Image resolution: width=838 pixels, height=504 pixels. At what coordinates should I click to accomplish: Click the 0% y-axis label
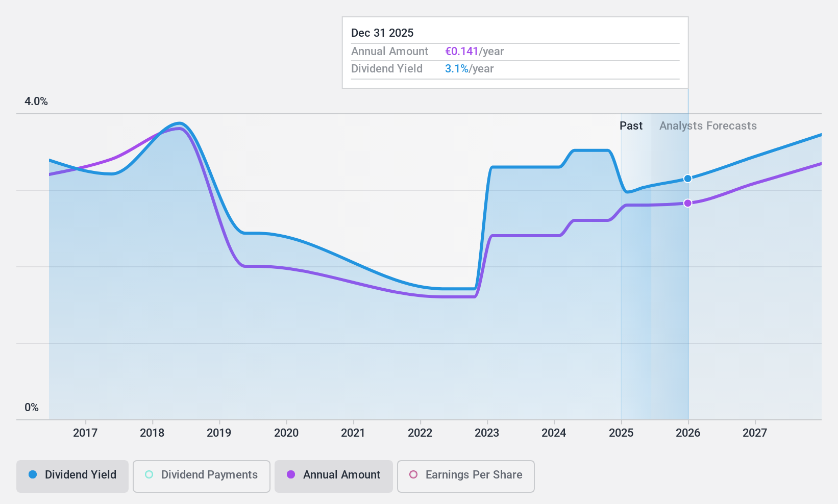(x=32, y=408)
